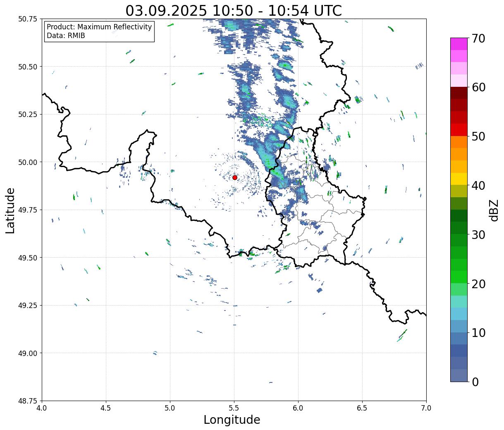This screenshot has width=504, height=430.
Task: Click the latitude tick label 49.25
Action: pos(28,306)
